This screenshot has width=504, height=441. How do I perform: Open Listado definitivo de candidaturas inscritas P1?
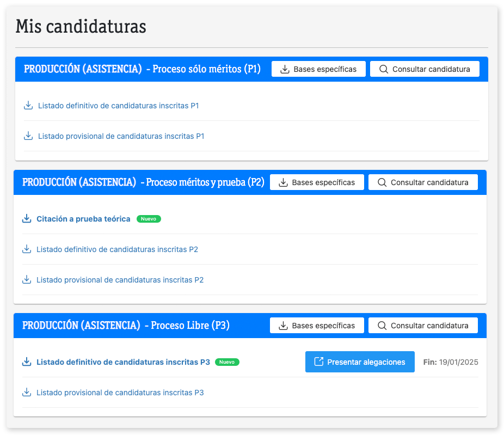pyautogui.click(x=118, y=106)
